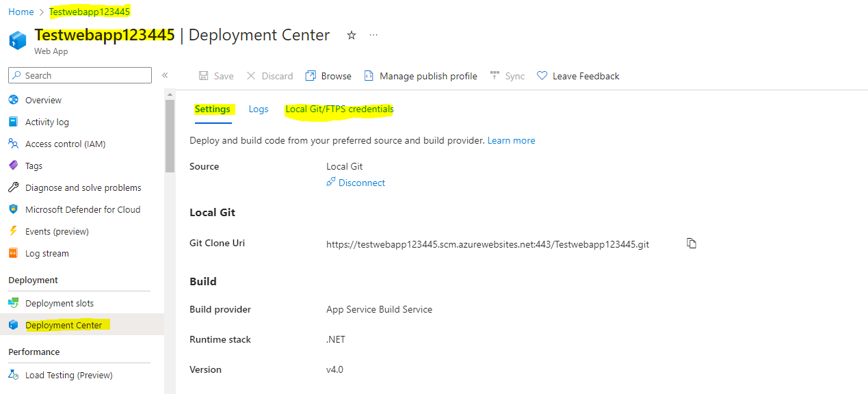Click the Web App resource icon beside title

(18, 40)
